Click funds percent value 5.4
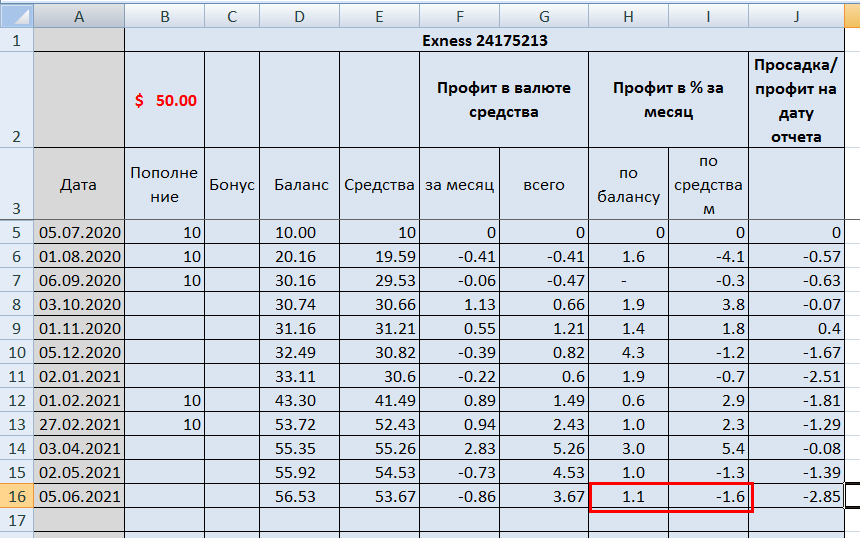This screenshot has width=860, height=538. [709, 449]
